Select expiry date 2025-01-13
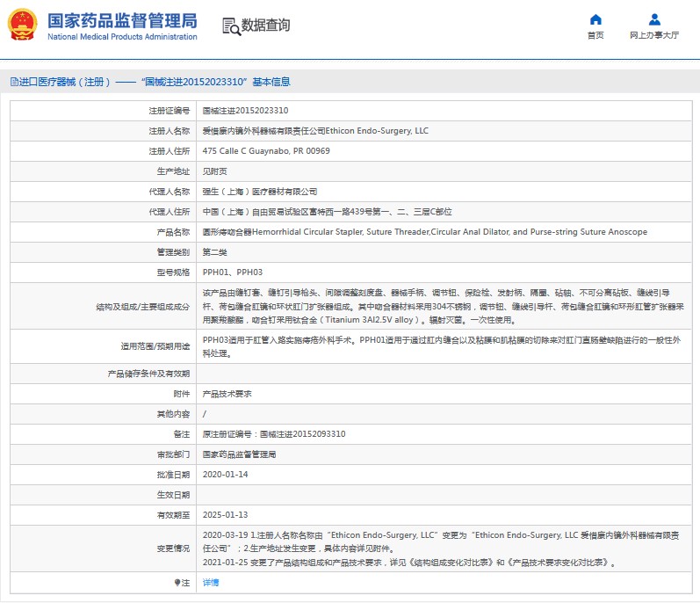Screen dimensions: 700x603 [226, 515]
